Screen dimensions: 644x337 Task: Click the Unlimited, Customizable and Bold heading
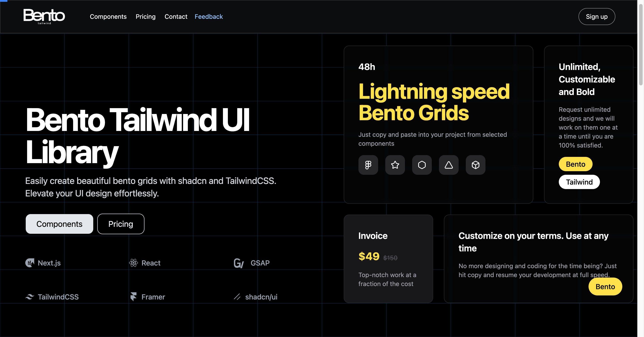tap(587, 79)
